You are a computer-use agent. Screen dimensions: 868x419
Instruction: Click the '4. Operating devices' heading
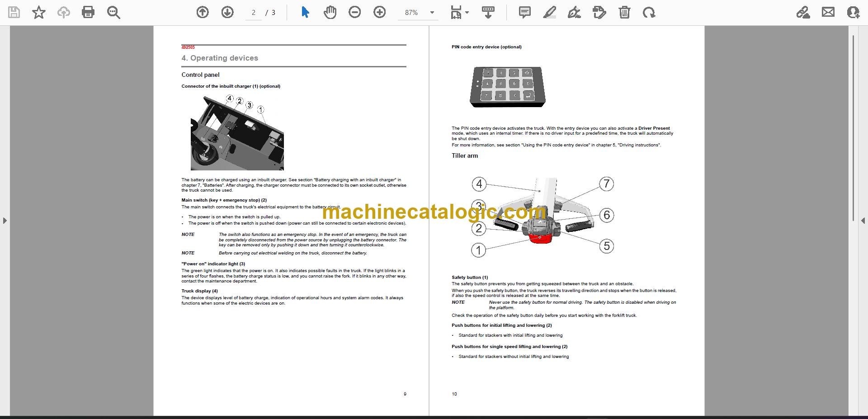click(x=220, y=58)
